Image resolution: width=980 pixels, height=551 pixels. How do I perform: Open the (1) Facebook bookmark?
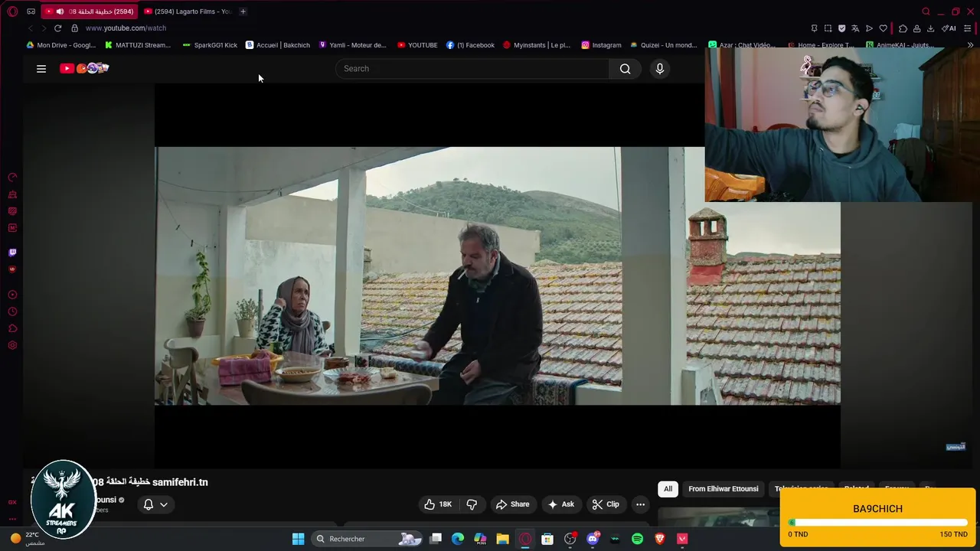470,45
